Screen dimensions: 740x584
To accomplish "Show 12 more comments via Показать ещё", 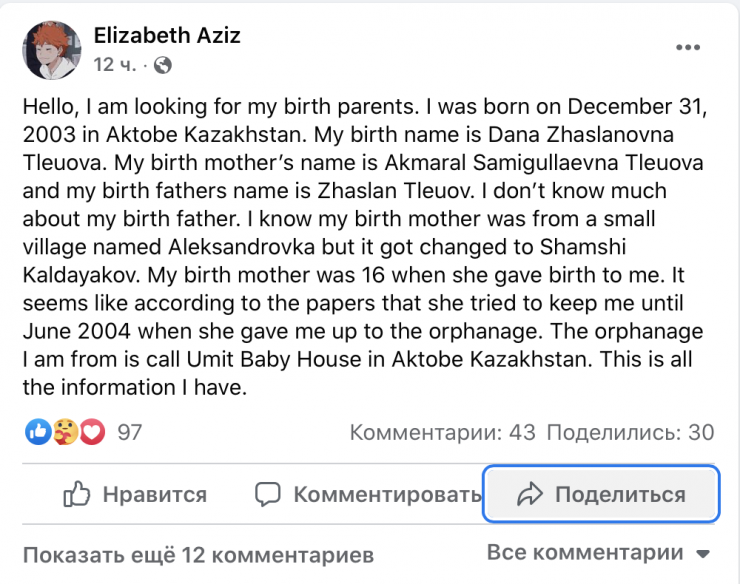I will 198,554.
